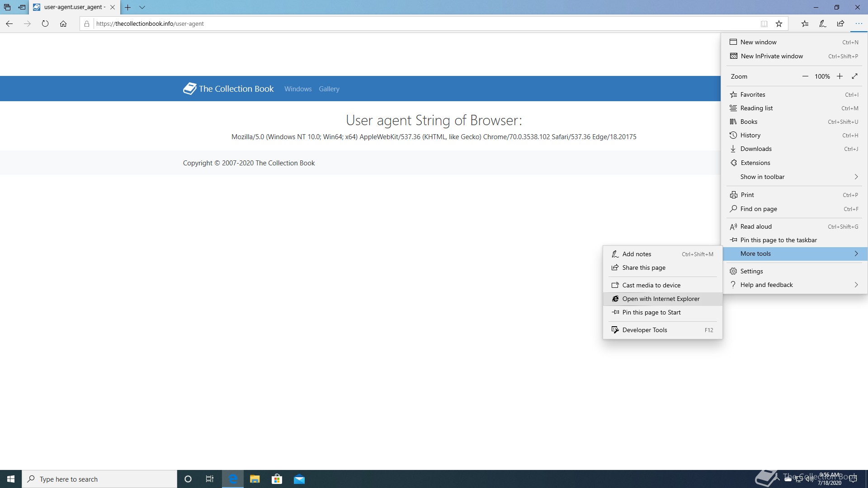This screenshot has width=868, height=488.
Task: Click the Share page icon in toolbar
Action: (840, 23)
